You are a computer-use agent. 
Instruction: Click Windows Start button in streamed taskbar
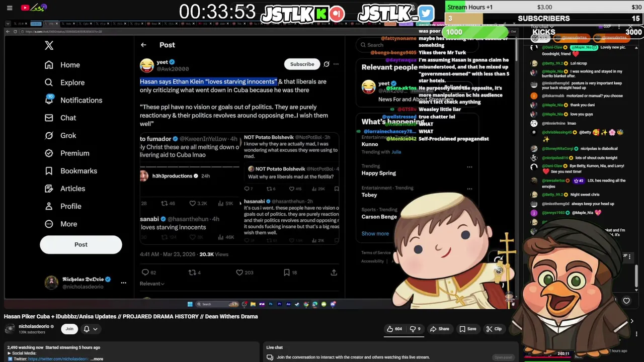point(190,304)
